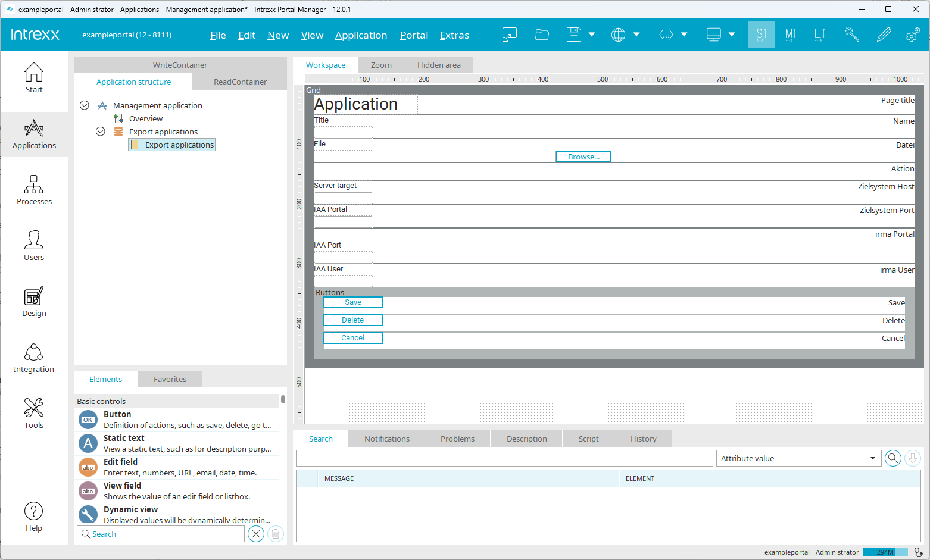Switch to the Hidden area tab
The image size is (930, 560).
[439, 65]
